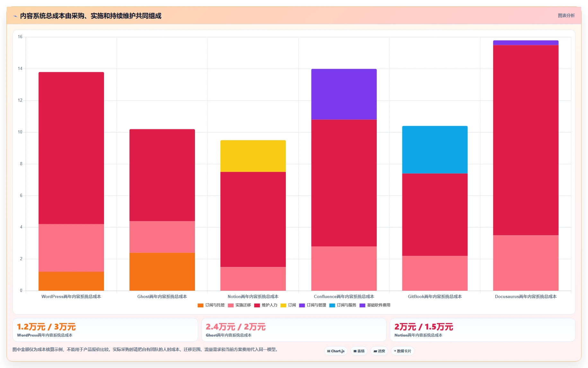The image size is (588, 368).
Task: Click the Chart.js tag
Action: click(x=336, y=351)
